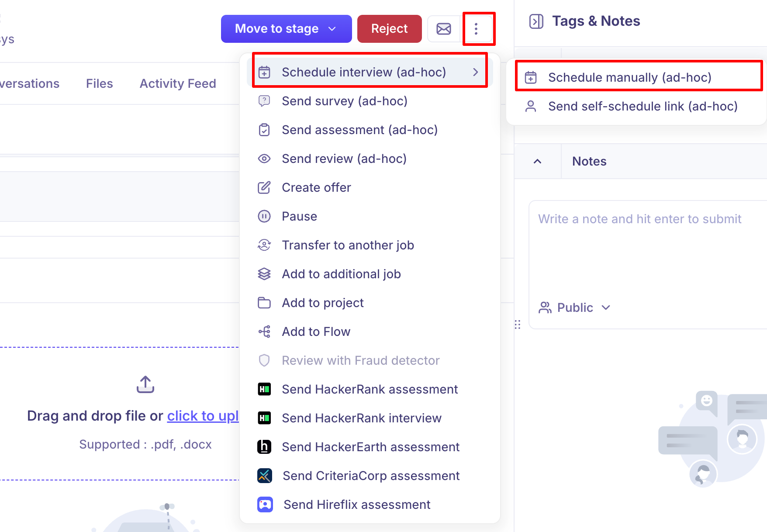Click the upload arrow icon
Viewport: 767px width, 532px height.
click(145, 384)
